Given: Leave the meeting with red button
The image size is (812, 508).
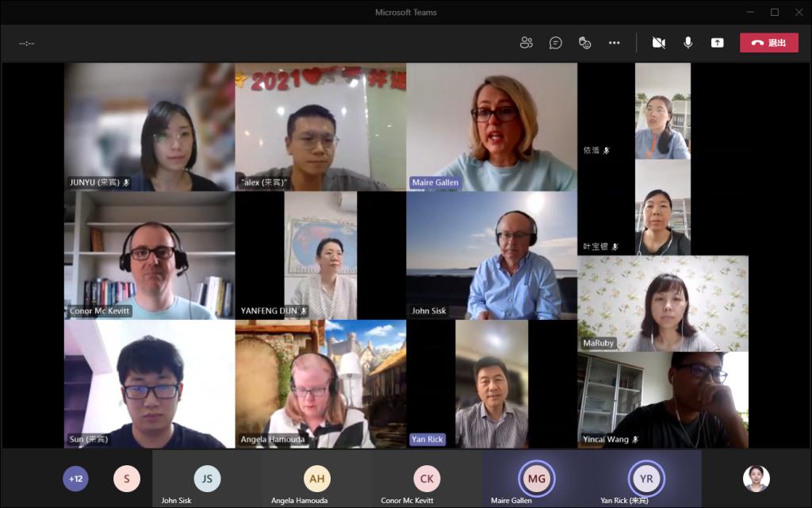Looking at the screenshot, I should 768,43.
